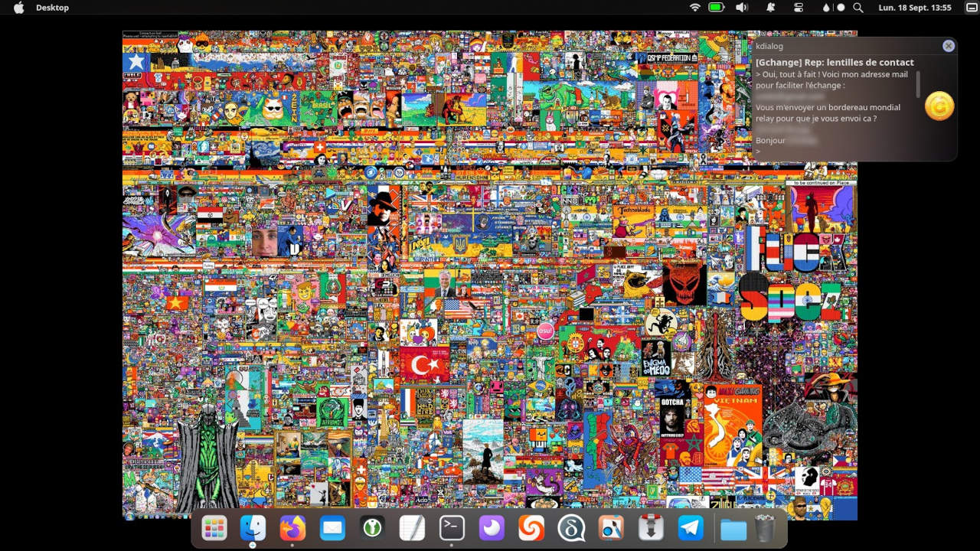The height and width of the screenshot is (551, 980).
Task: Open the volume speaker icon
Action: coord(741,8)
